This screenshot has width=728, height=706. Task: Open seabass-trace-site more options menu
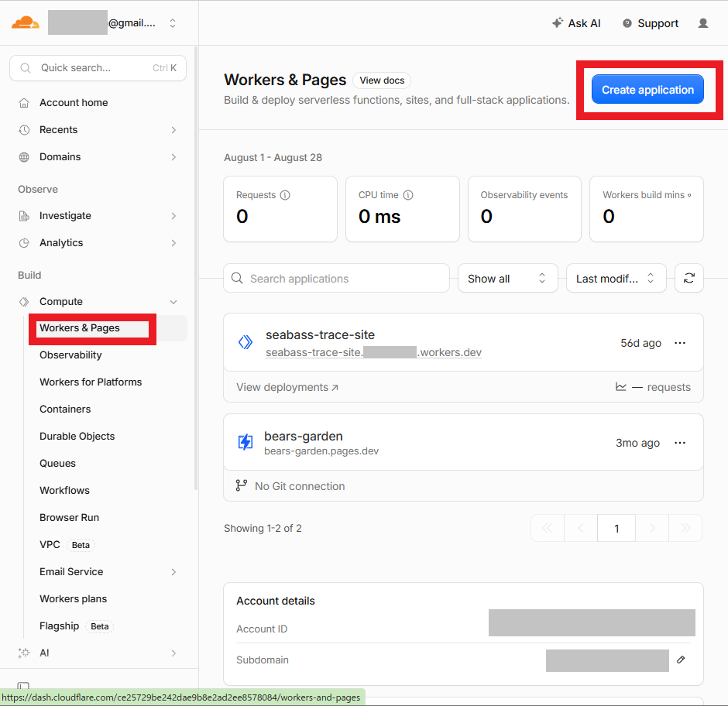click(680, 343)
